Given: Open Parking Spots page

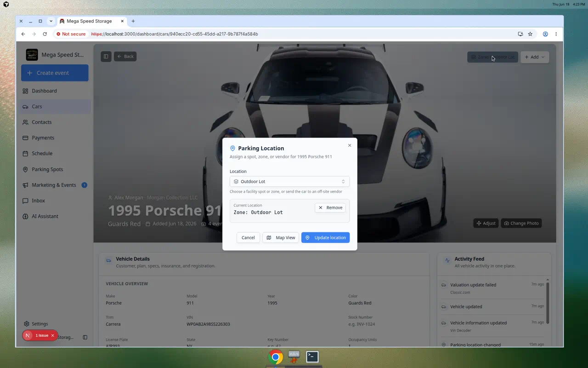Looking at the screenshot, I should pos(55,169).
